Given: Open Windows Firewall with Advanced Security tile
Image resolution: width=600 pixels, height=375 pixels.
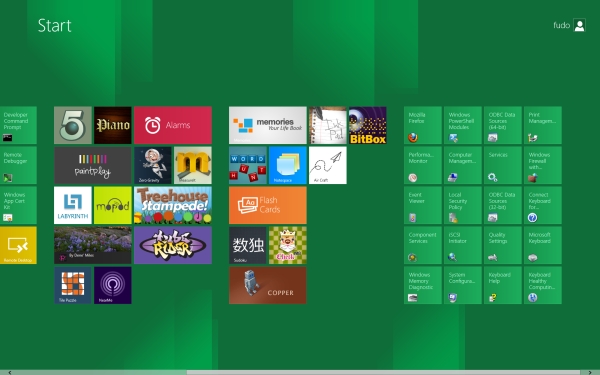Looking at the screenshot, I should pos(543,165).
